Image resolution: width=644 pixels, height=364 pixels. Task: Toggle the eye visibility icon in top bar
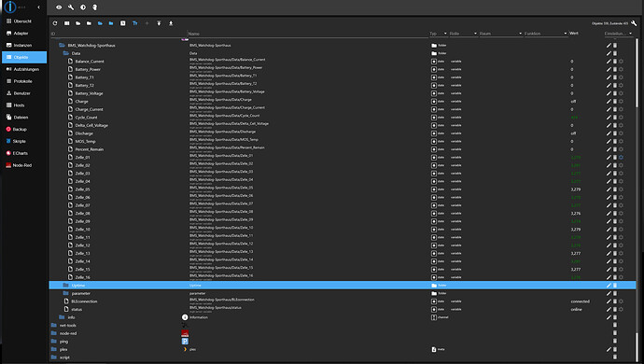[59, 7]
